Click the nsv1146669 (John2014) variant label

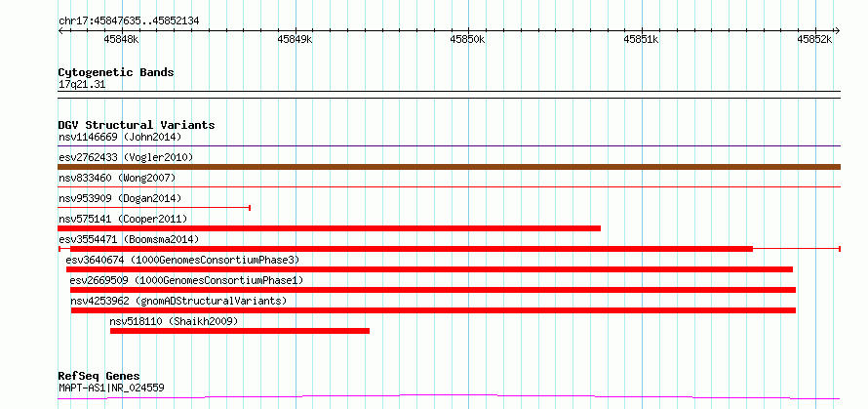120,137
